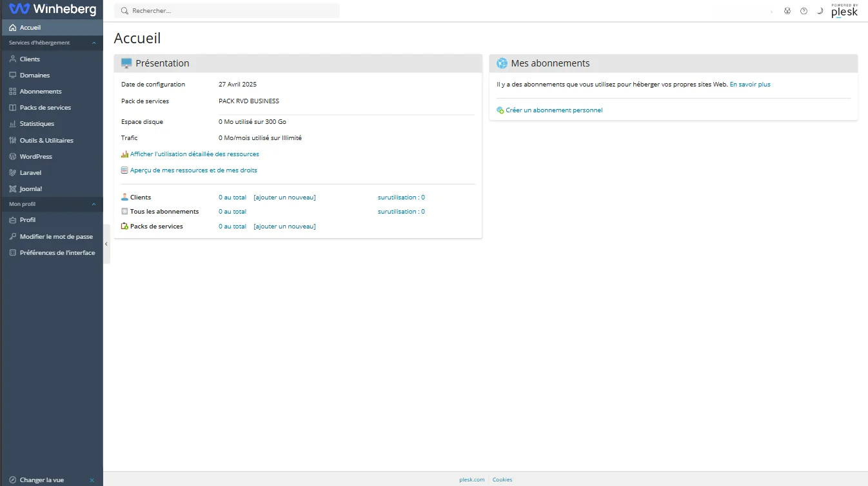Click the 27 Avril 2025 date value
The image size is (868, 486).
[238, 85]
